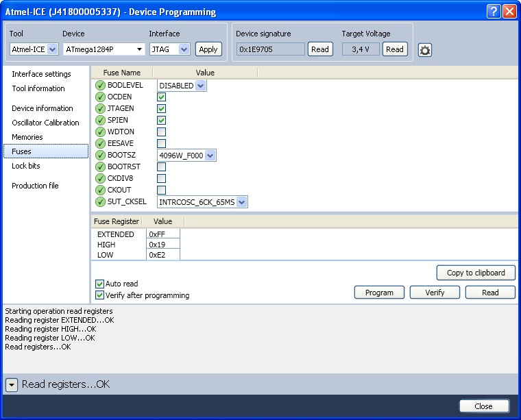The image size is (521, 420).
Task: Click Copy to clipboard button
Action: pyautogui.click(x=476, y=273)
